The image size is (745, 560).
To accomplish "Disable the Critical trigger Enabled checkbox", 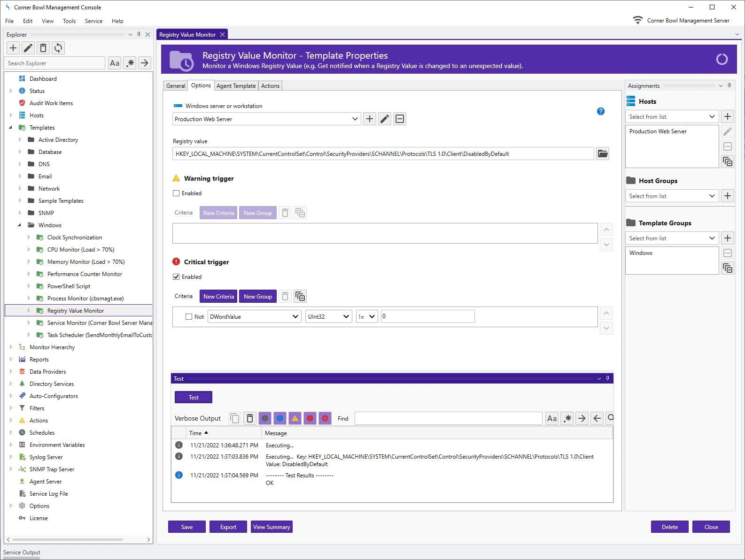I will coord(176,277).
